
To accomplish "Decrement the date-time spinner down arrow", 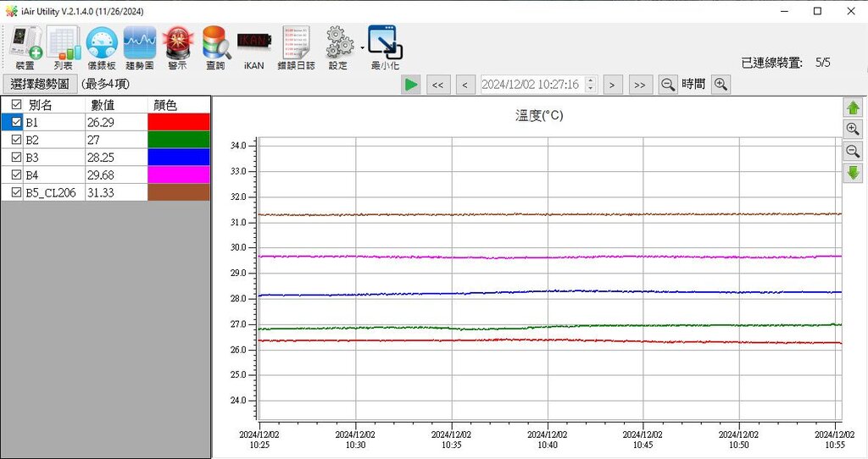I will [591, 88].
